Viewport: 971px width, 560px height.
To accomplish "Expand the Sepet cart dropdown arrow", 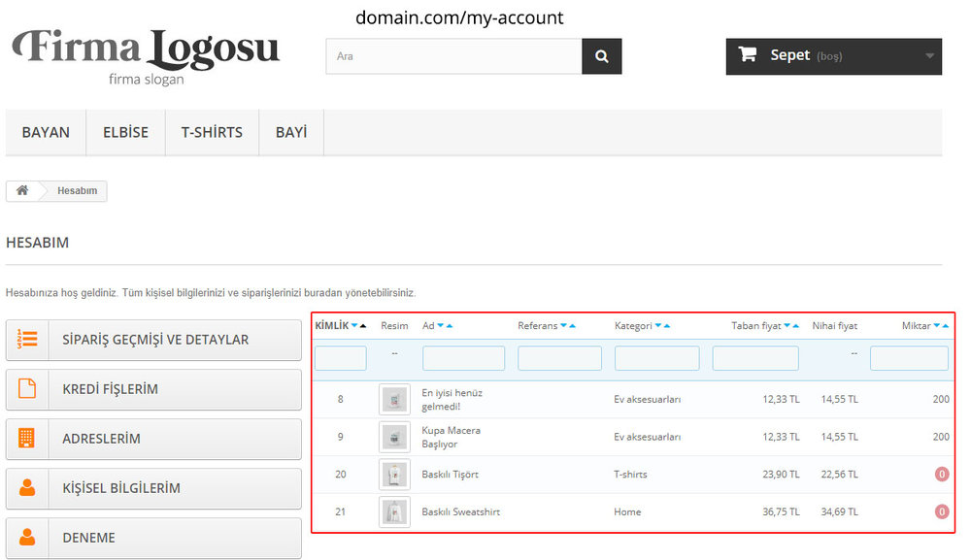I will pos(929,55).
